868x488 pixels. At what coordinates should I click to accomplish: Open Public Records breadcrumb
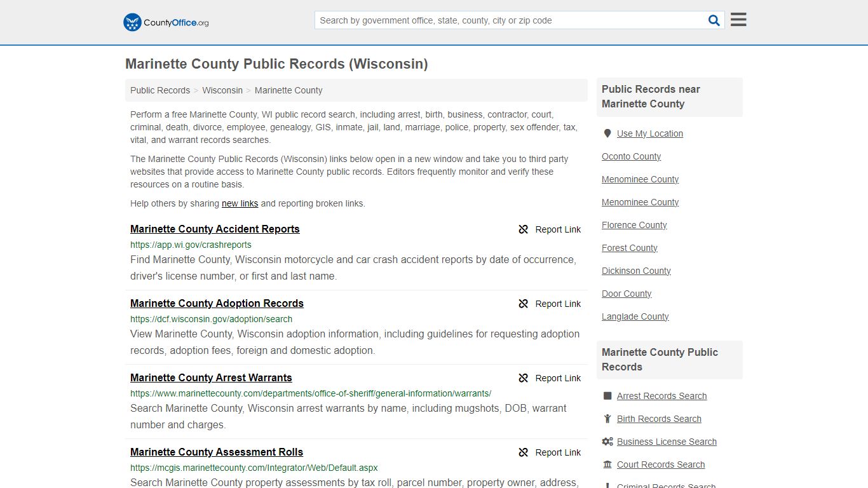pos(160,90)
